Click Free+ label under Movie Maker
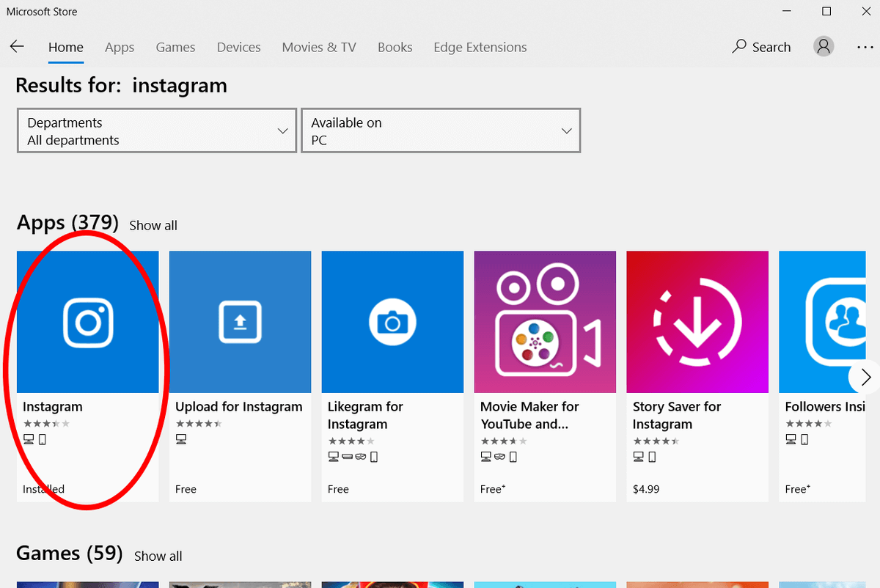The width and height of the screenshot is (880, 588). [x=493, y=489]
